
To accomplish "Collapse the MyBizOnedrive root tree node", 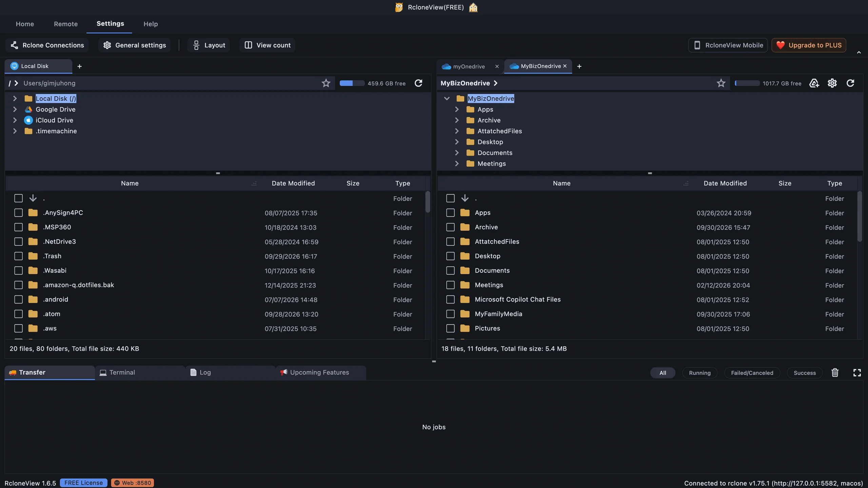I will coord(447,99).
